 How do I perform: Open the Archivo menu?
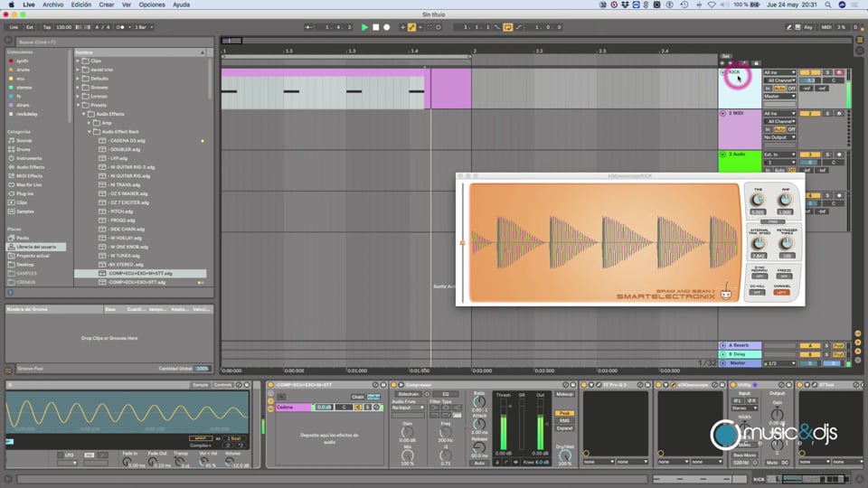pyautogui.click(x=52, y=5)
